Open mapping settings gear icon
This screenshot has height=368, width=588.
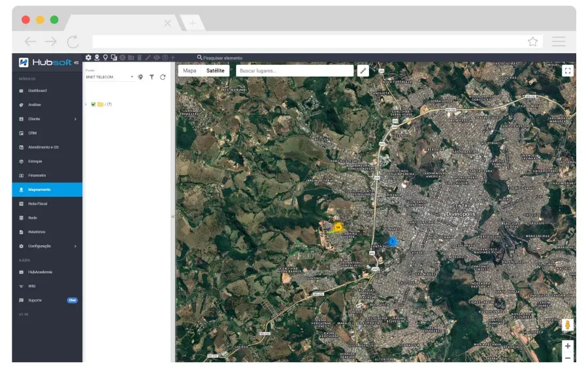pos(88,58)
